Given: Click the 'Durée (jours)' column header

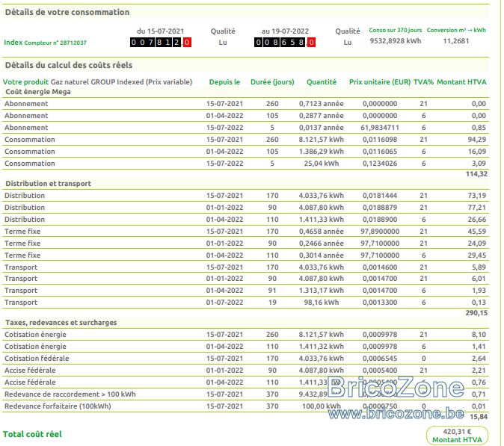Looking at the screenshot, I should [272, 82].
